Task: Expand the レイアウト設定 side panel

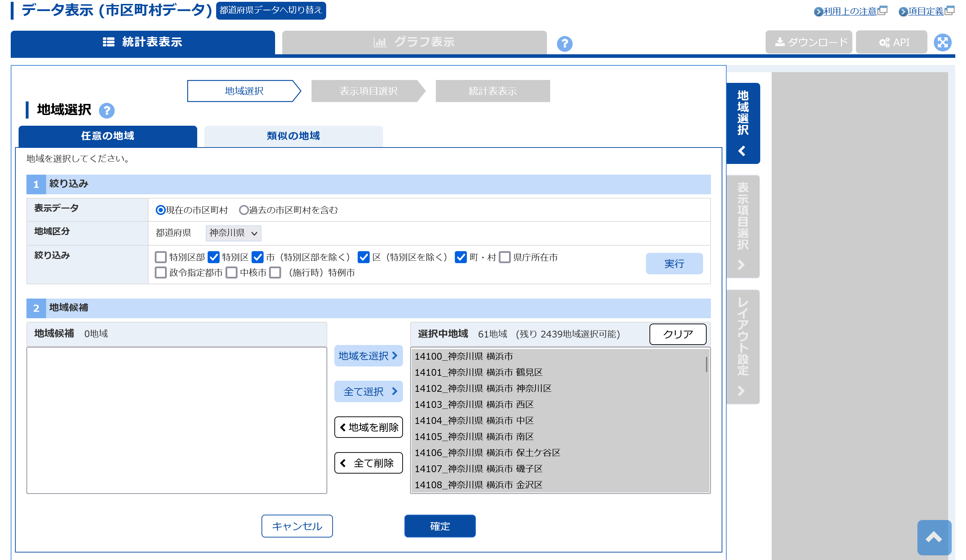Action: tap(742, 346)
